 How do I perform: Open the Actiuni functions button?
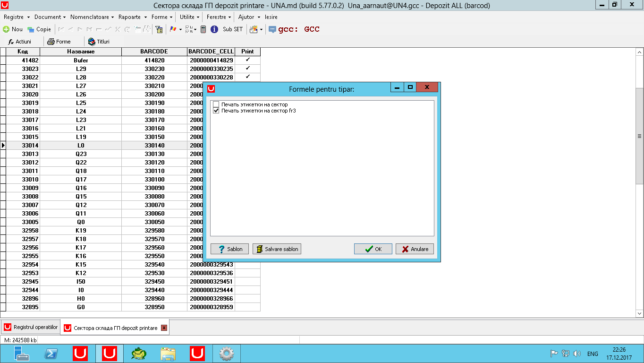[20, 42]
